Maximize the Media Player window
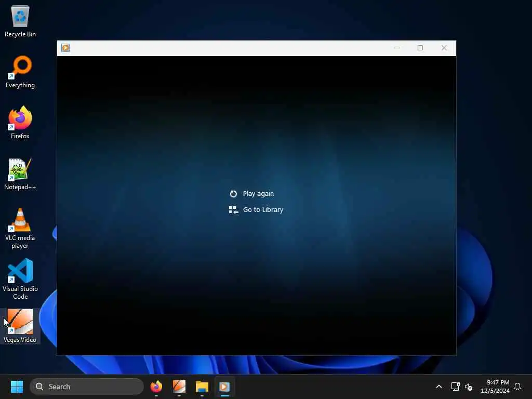Image resolution: width=532 pixels, height=399 pixels. click(420, 48)
